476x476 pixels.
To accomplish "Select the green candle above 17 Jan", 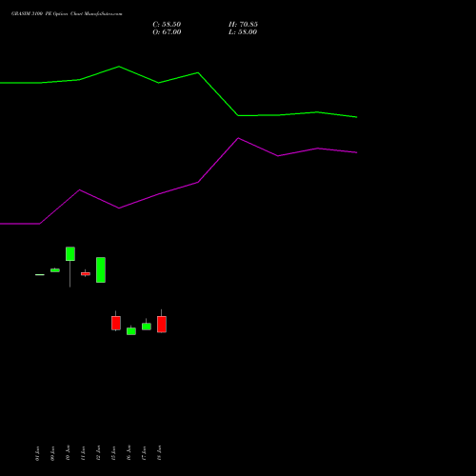I will tap(147, 327).
